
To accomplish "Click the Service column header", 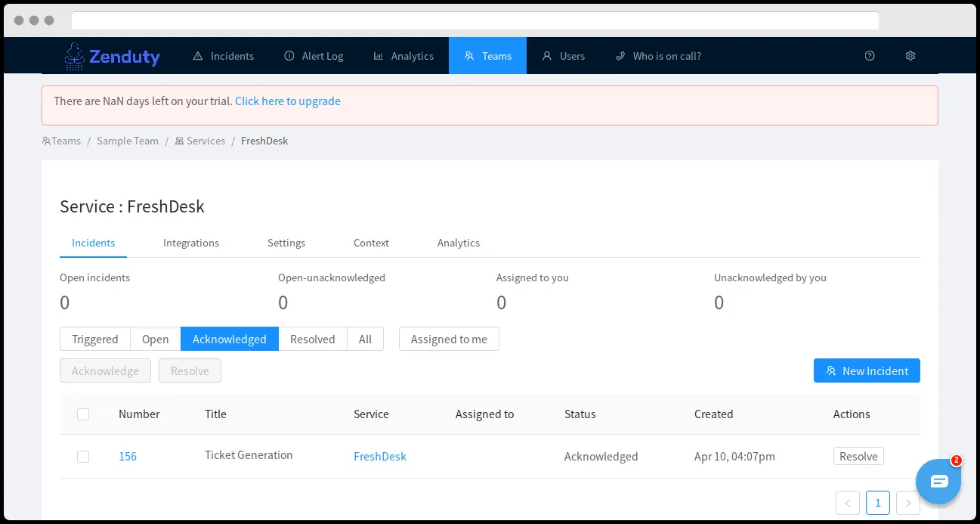I will (x=371, y=414).
